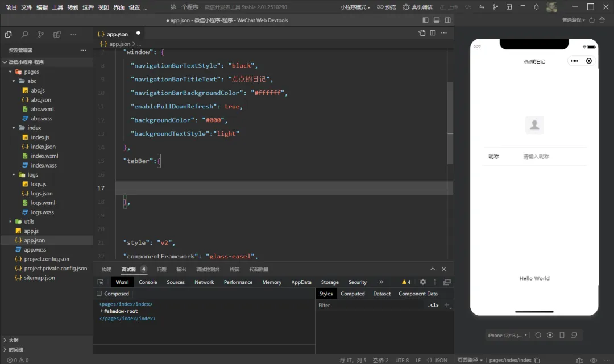Click the version management branch icon in top toolbar
614x364 pixels.
point(495,7)
